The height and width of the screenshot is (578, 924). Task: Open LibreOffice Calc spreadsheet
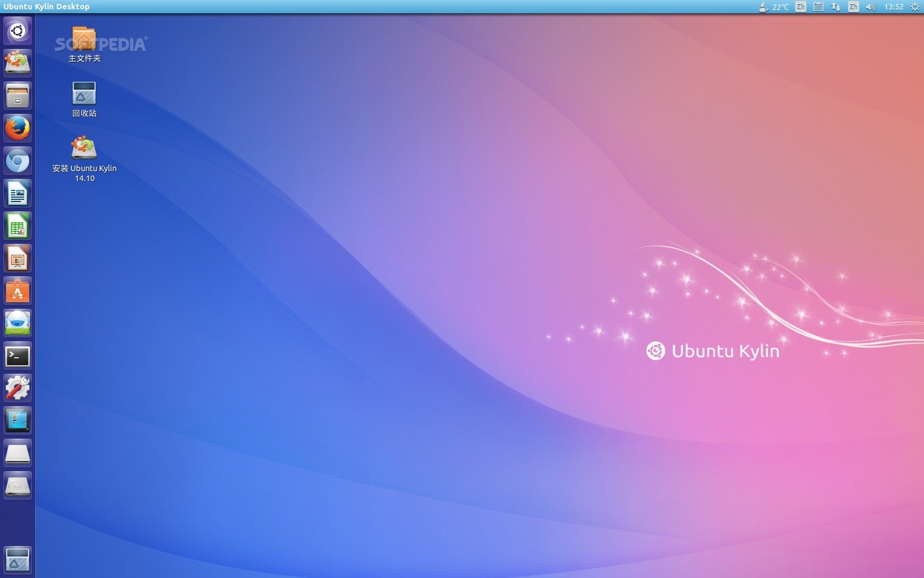pos(18,226)
